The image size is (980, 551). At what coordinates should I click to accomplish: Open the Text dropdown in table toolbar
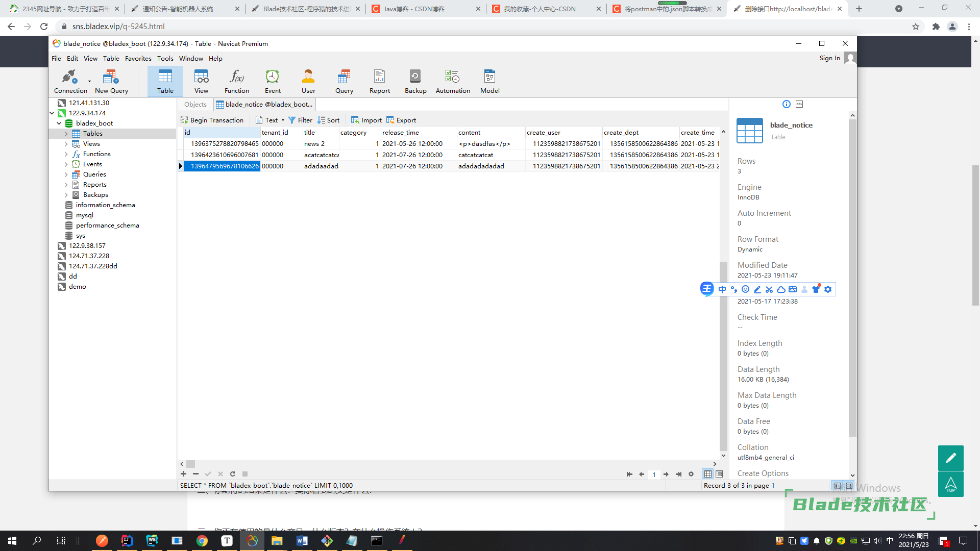pos(270,120)
